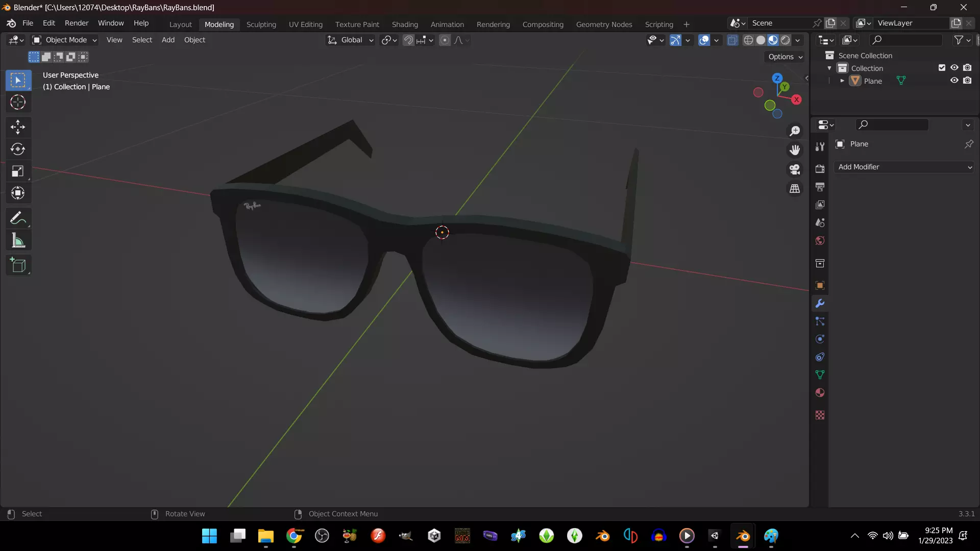Toggle the camera view icon
The image size is (980, 551).
point(795,169)
